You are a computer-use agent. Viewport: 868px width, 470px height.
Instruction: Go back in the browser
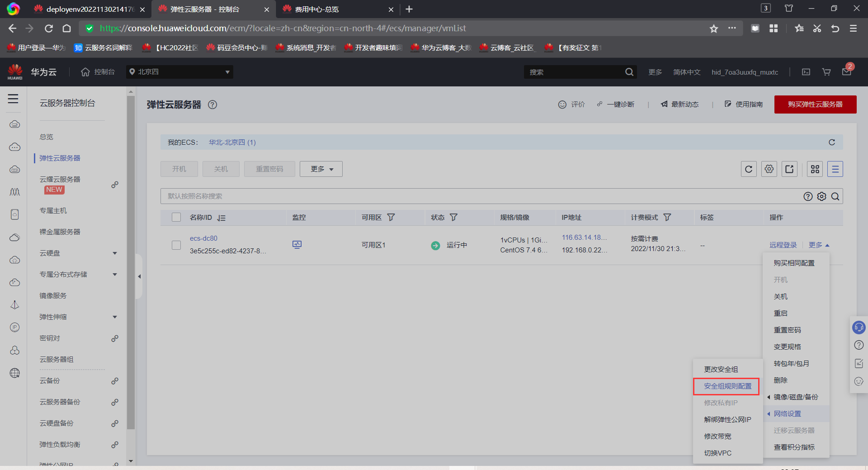click(12, 28)
